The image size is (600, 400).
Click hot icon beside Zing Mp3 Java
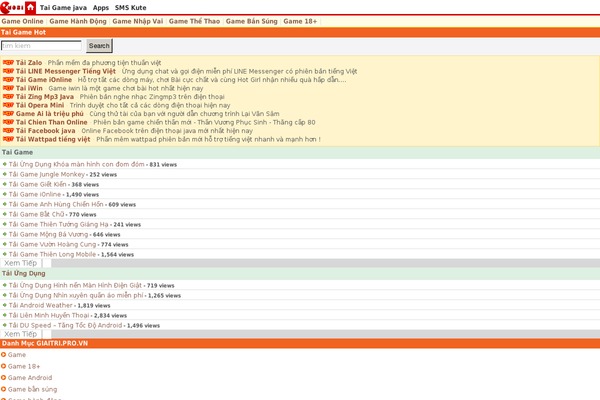(8, 96)
